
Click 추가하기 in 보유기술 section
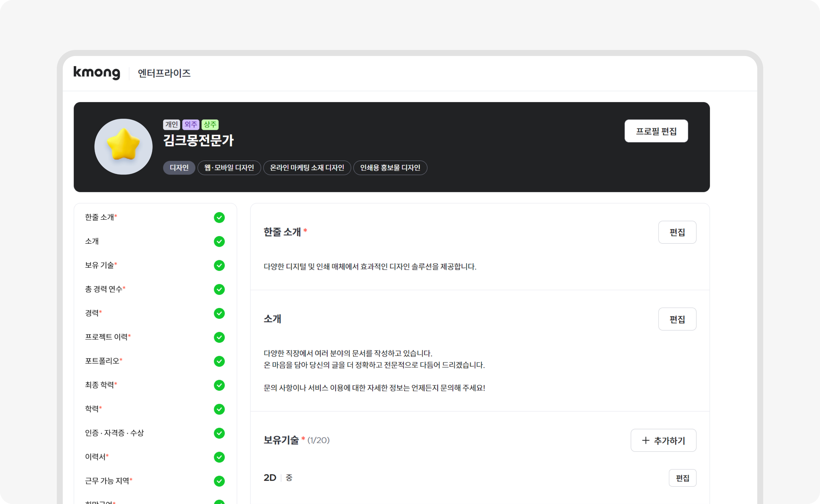[x=663, y=441]
